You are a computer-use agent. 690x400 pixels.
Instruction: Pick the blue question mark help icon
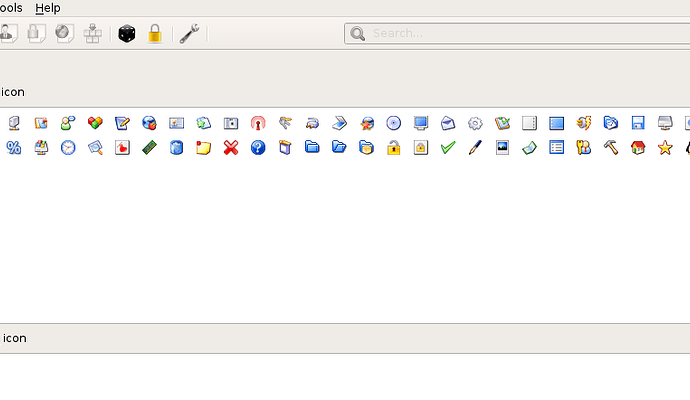(258, 148)
